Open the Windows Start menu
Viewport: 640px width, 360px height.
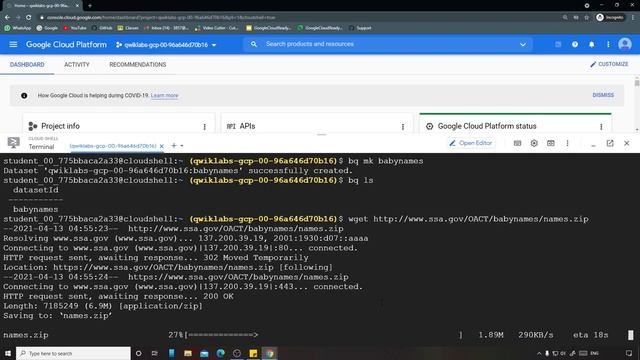point(8,353)
